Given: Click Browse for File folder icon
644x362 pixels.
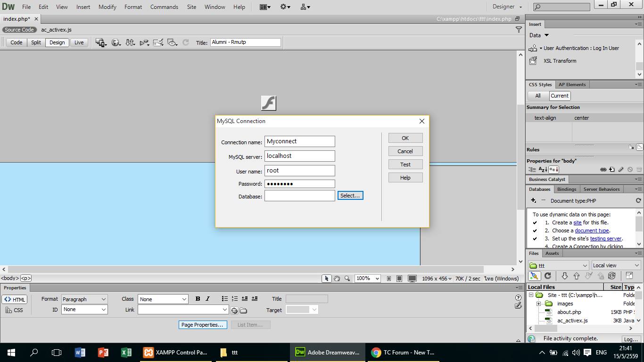Looking at the screenshot, I should 243,310.
